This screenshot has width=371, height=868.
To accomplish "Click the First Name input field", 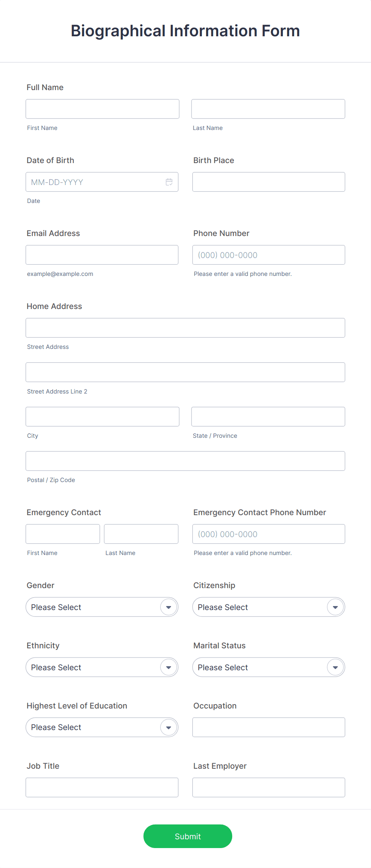I will pyautogui.click(x=102, y=108).
